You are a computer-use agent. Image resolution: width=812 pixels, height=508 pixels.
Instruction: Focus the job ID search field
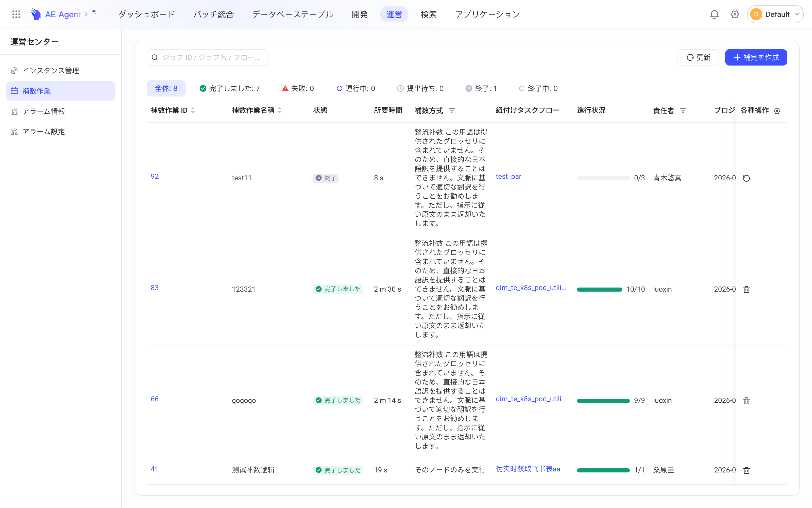click(x=207, y=57)
